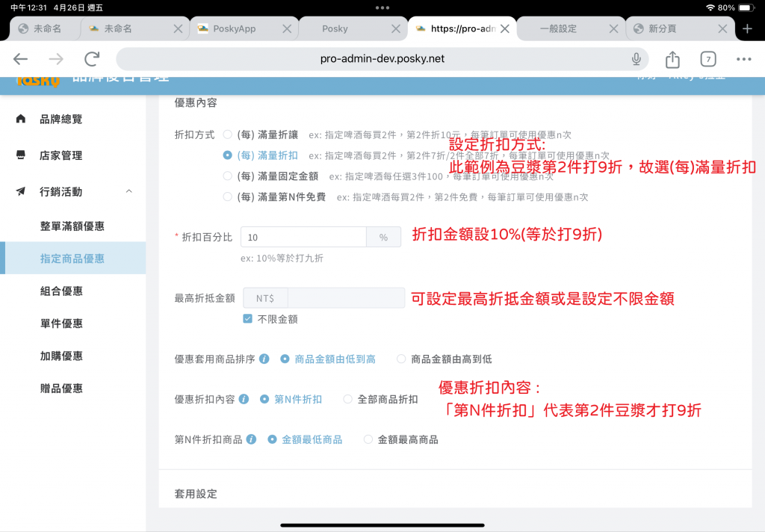The width and height of the screenshot is (765, 532).
Task: Tap the battery indicator in status bar
Action: click(x=746, y=7)
